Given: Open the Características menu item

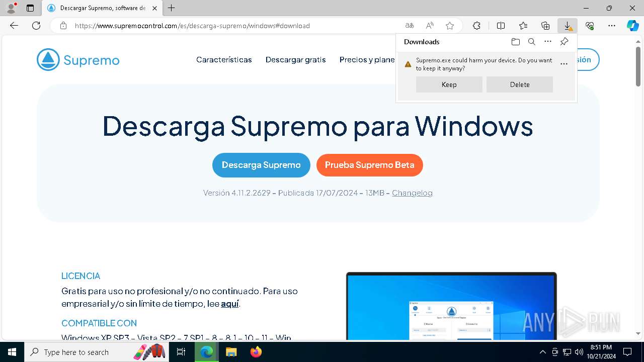Looking at the screenshot, I should click(x=224, y=60).
